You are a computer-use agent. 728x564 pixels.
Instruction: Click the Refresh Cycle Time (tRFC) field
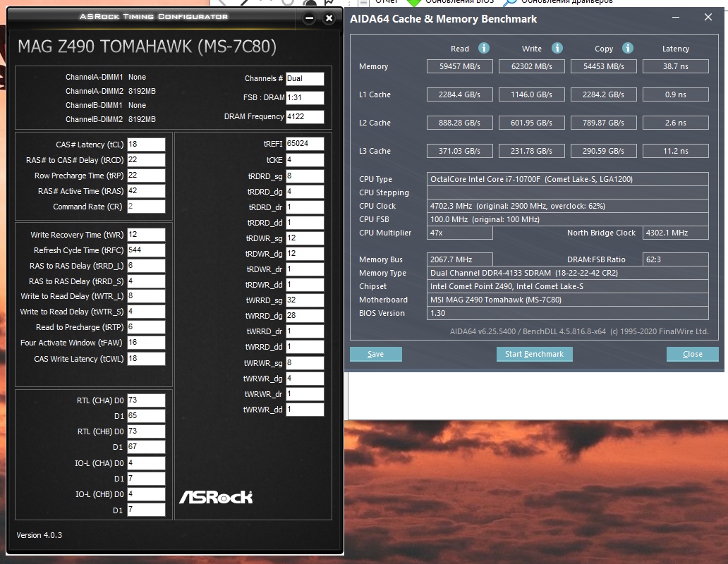146,250
